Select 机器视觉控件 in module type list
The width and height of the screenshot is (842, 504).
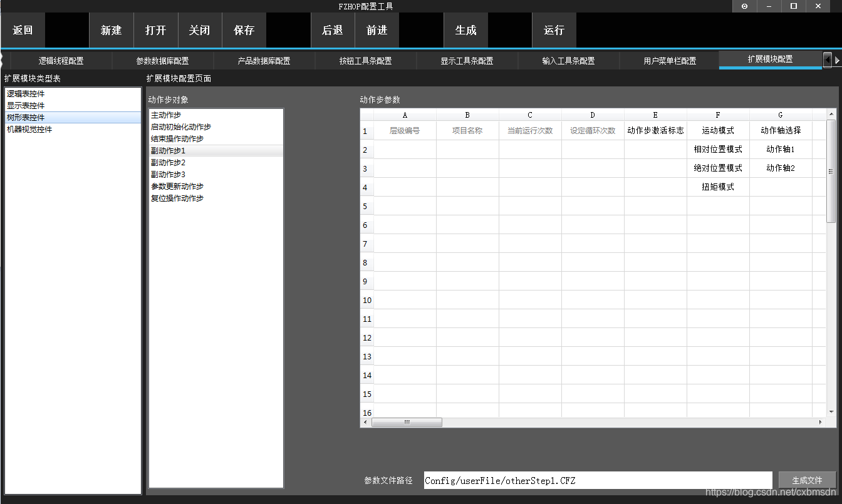72,129
